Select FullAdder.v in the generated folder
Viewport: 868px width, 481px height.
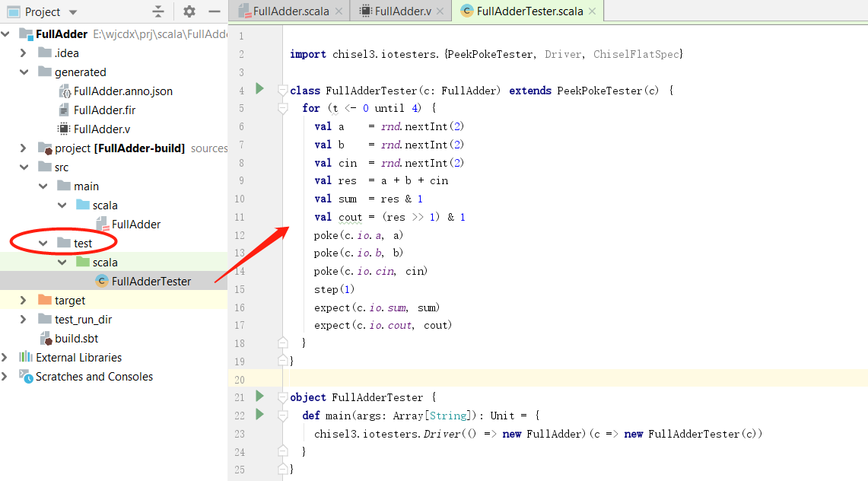[102, 129]
